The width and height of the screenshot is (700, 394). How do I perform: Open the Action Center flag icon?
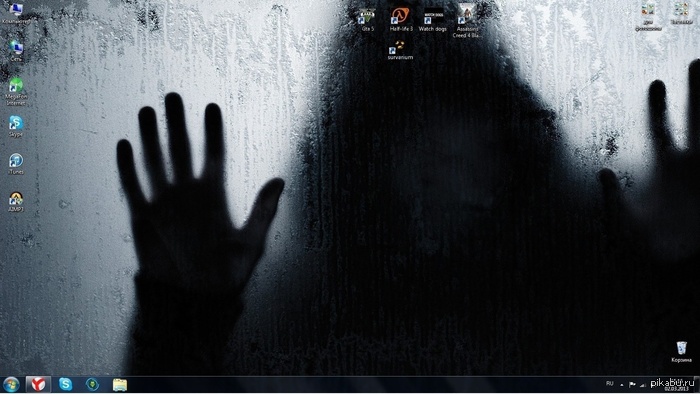pos(632,384)
